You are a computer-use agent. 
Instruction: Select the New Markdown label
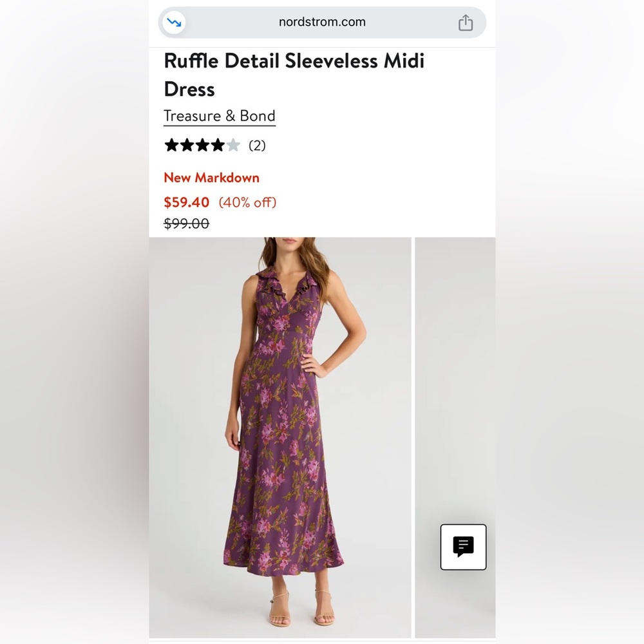coord(212,178)
